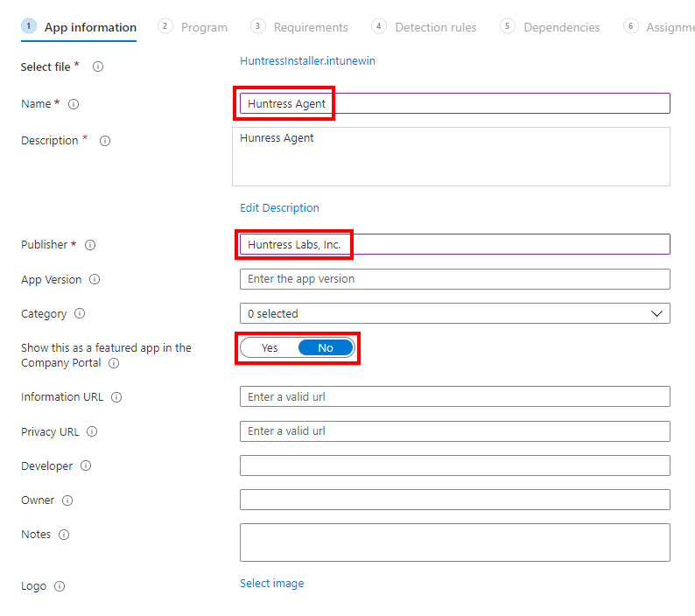Click the App Version info icon
The width and height of the screenshot is (695, 616).
(95, 279)
